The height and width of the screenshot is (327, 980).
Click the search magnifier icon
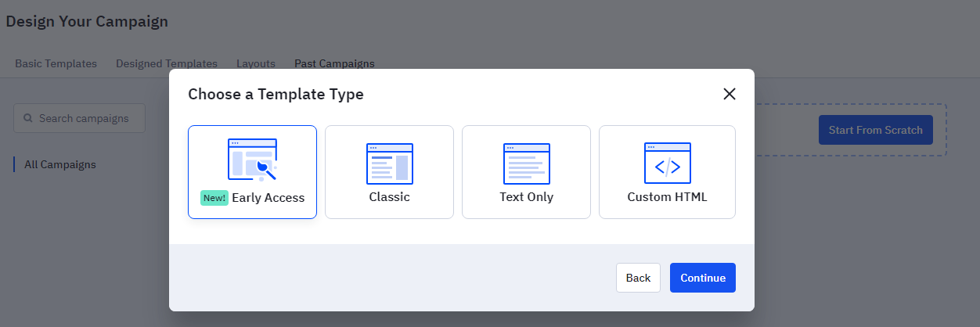pos(28,118)
